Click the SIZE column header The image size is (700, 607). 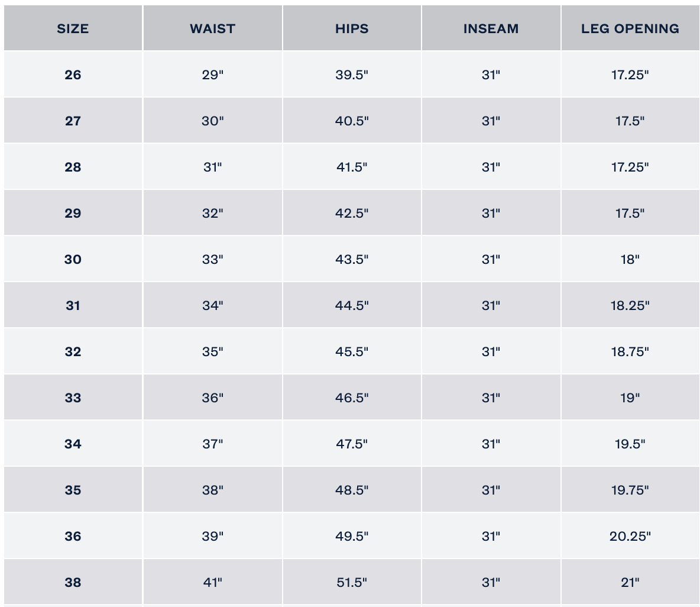(x=73, y=28)
